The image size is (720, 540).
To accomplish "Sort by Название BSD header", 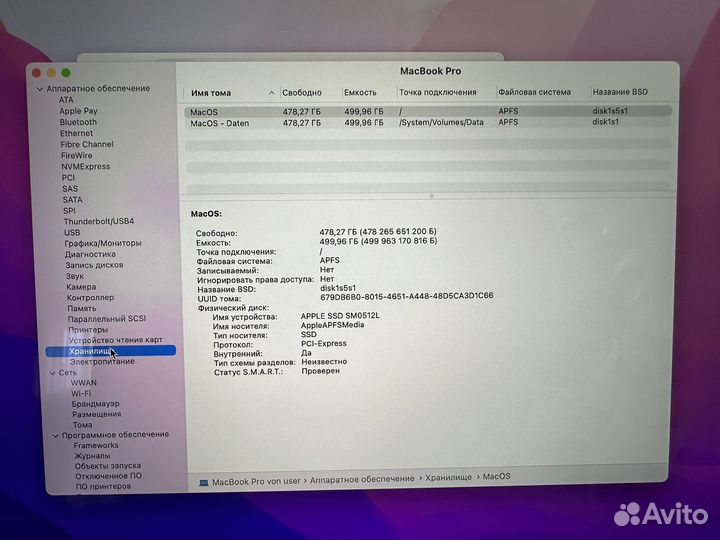I will click(620, 92).
